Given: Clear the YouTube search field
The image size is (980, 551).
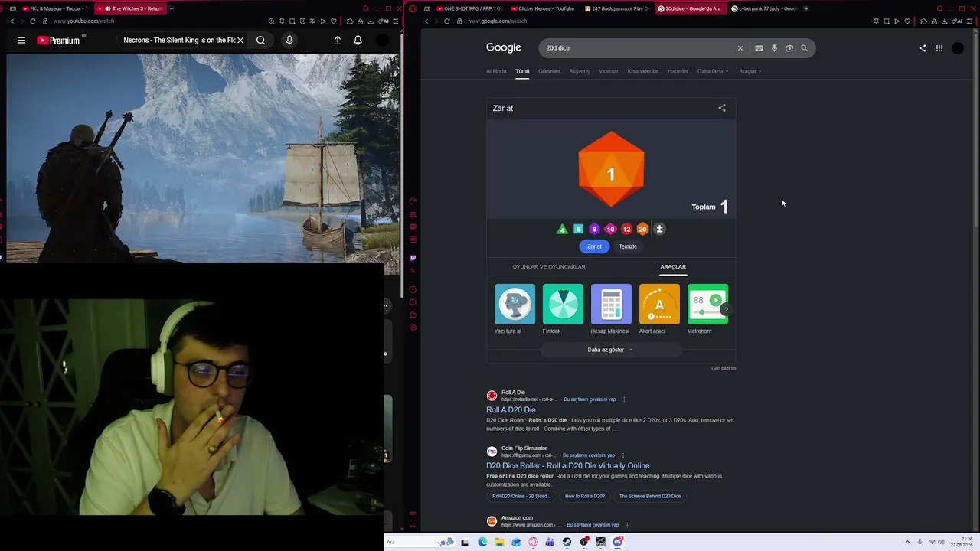Looking at the screenshot, I should [240, 40].
